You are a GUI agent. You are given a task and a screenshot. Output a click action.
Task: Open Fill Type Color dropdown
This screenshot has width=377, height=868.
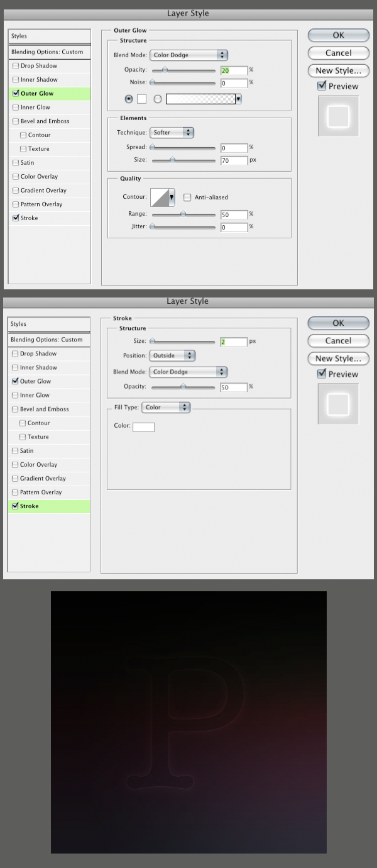pos(166,408)
